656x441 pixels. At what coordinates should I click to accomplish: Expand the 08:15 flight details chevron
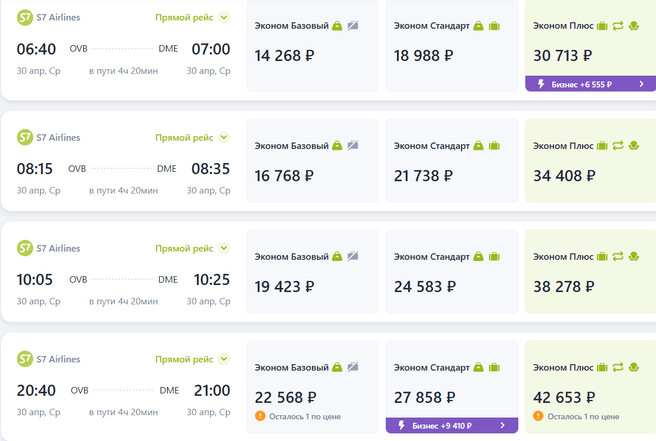pyautogui.click(x=225, y=138)
